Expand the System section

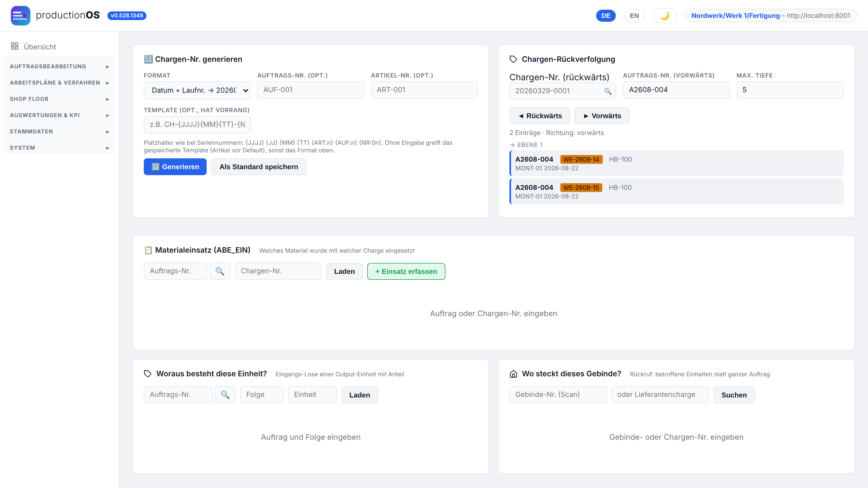tap(59, 147)
